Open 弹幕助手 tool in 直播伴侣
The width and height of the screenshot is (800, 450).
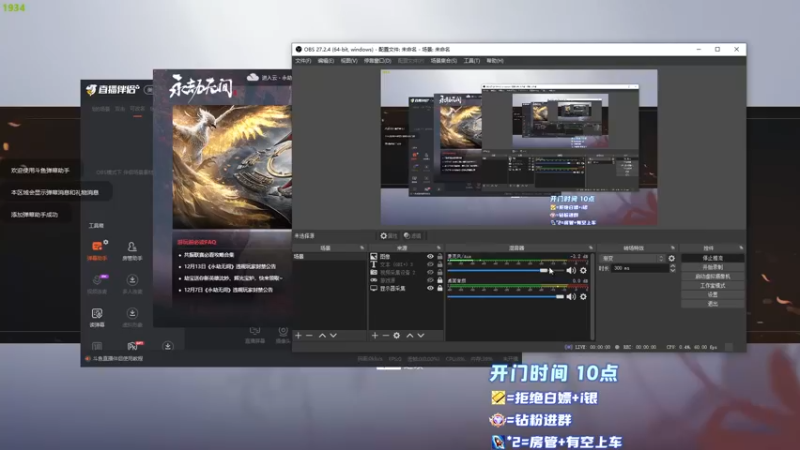[x=97, y=251]
